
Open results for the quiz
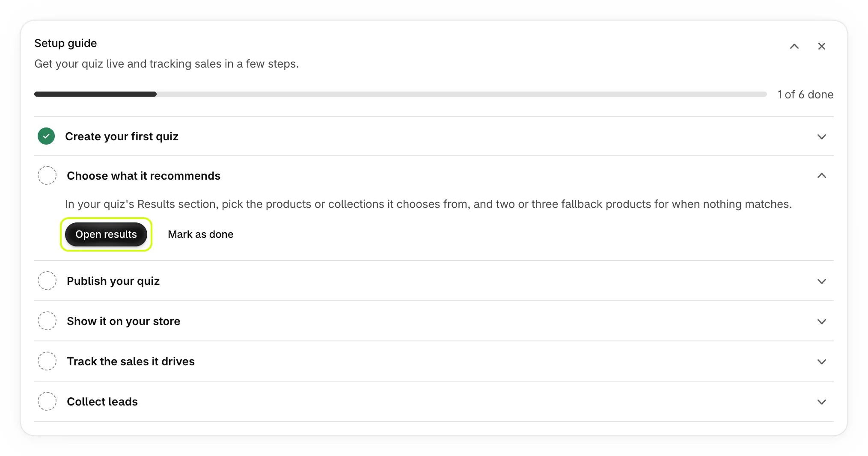[106, 234]
